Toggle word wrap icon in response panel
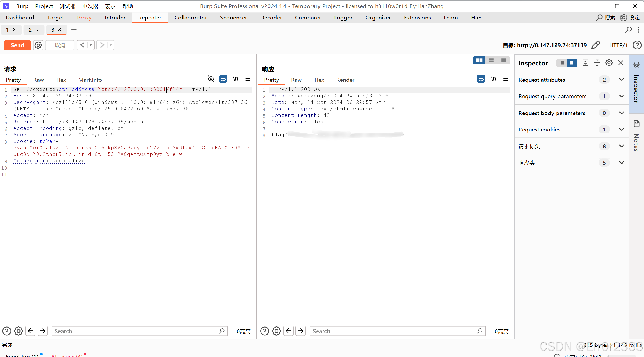Image resolution: width=644 pixels, height=357 pixels. [481, 79]
